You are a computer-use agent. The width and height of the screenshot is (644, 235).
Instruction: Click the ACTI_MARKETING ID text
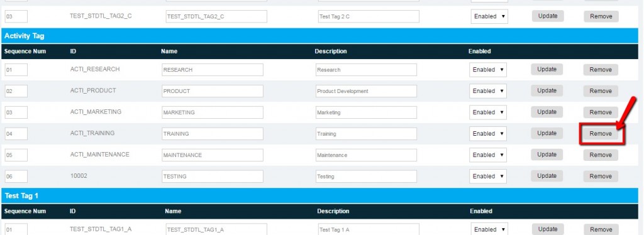tap(96, 112)
